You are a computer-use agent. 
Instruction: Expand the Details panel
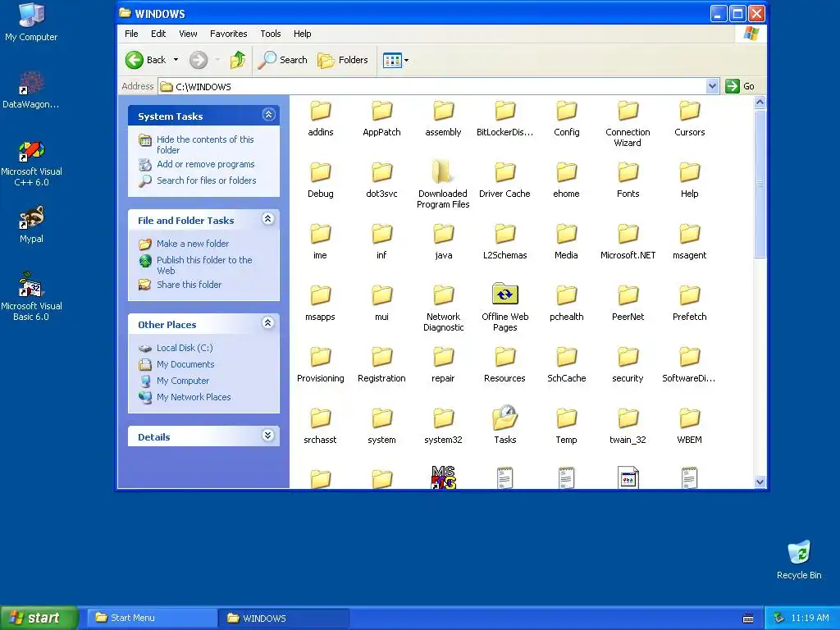pos(268,435)
